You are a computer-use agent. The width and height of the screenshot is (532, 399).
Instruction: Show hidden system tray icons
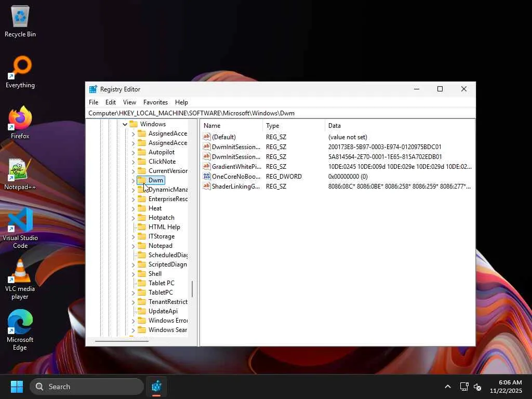pyautogui.click(x=448, y=387)
